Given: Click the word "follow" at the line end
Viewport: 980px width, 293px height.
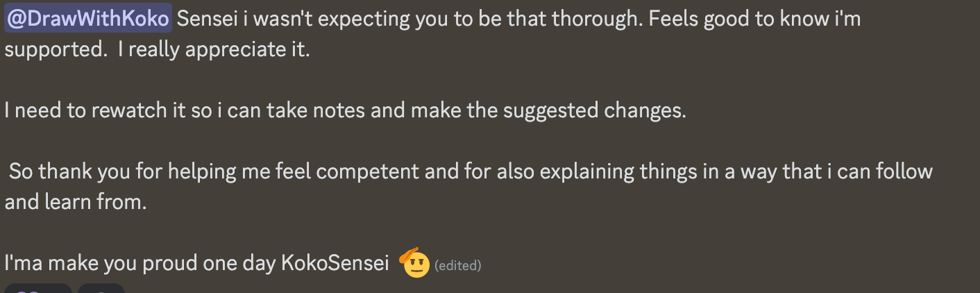Looking at the screenshot, I should click(905, 171).
